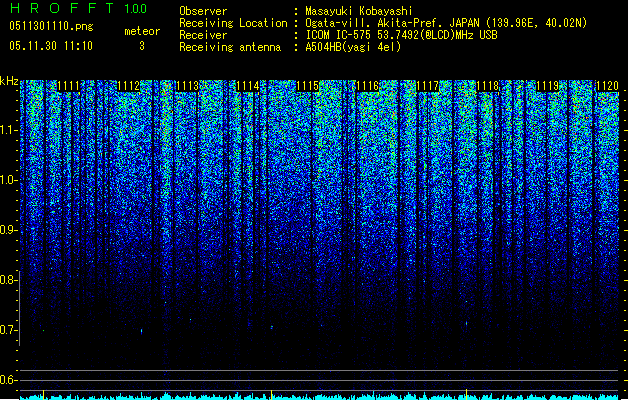Screen dimensions: 629x400
Task: Click the 1117 time marker
Action: pyautogui.click(x=427, y=86)
